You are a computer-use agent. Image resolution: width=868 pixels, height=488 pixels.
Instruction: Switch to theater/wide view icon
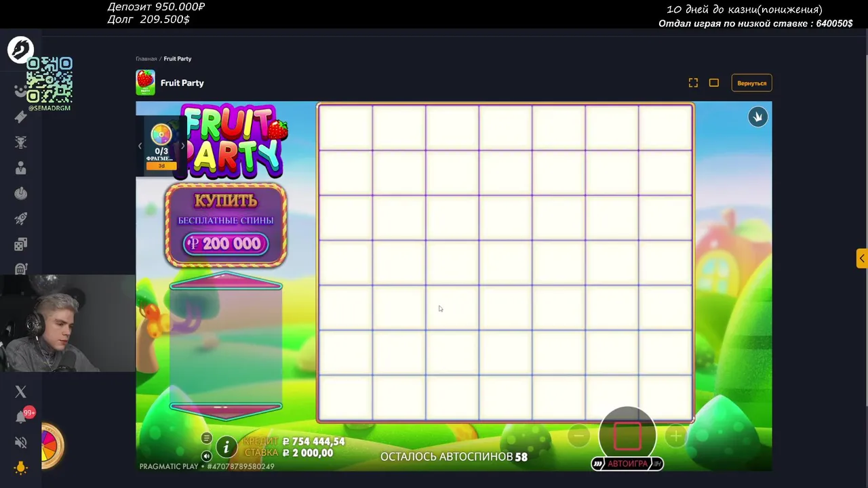(713, 83)
